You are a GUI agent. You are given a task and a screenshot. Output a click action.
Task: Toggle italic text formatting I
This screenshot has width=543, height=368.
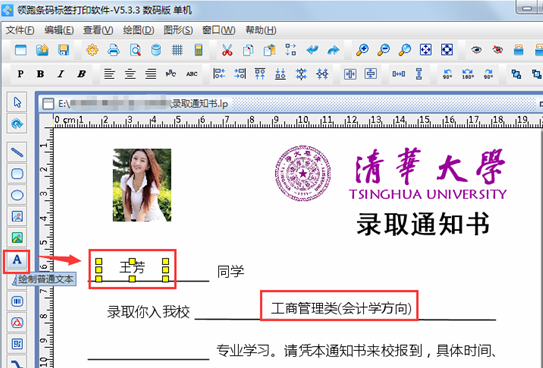point(61,74)
